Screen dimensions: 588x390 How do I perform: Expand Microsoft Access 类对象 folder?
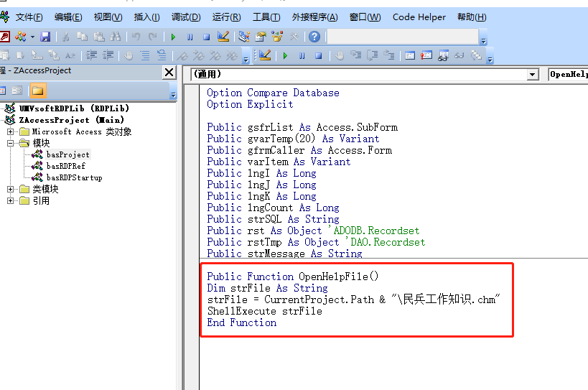click(x=11, y=131)
